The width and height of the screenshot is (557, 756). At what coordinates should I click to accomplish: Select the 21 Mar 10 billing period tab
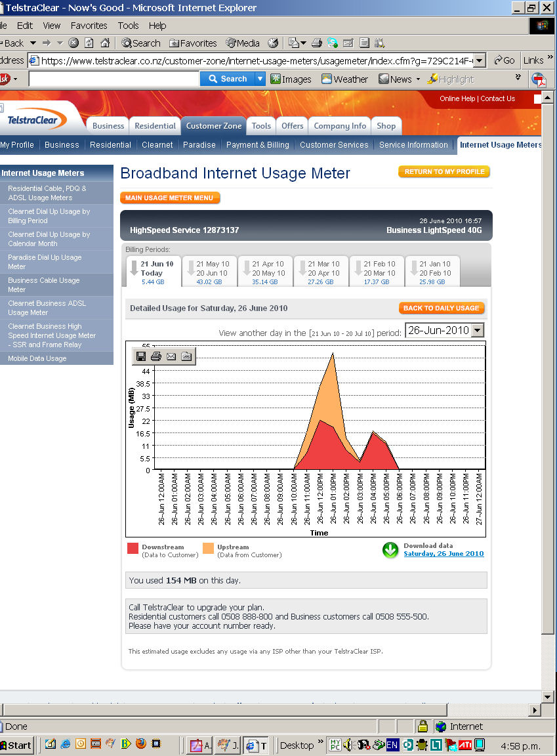point(321,271)
